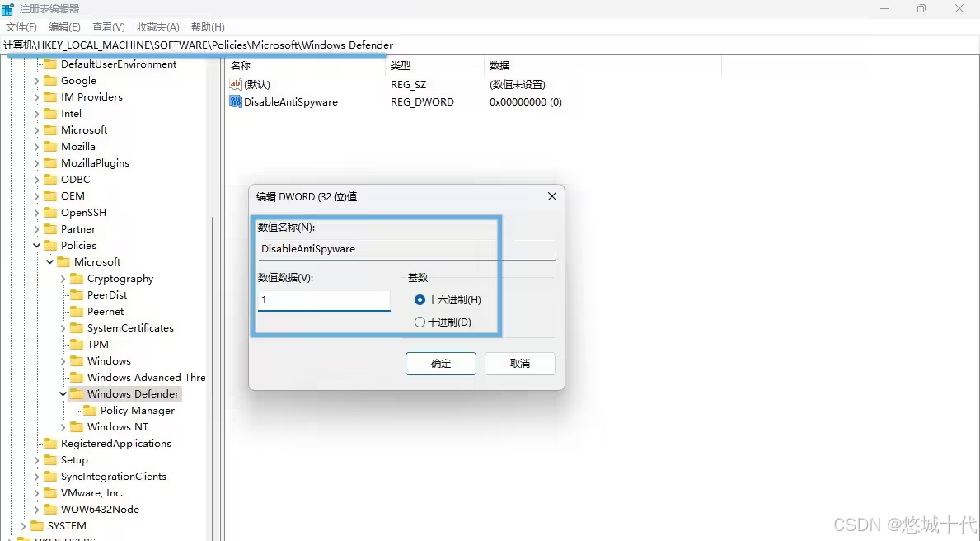Select the Windows Defender folder icon
This screenshot has width=980, height=541.
[77, 394]
